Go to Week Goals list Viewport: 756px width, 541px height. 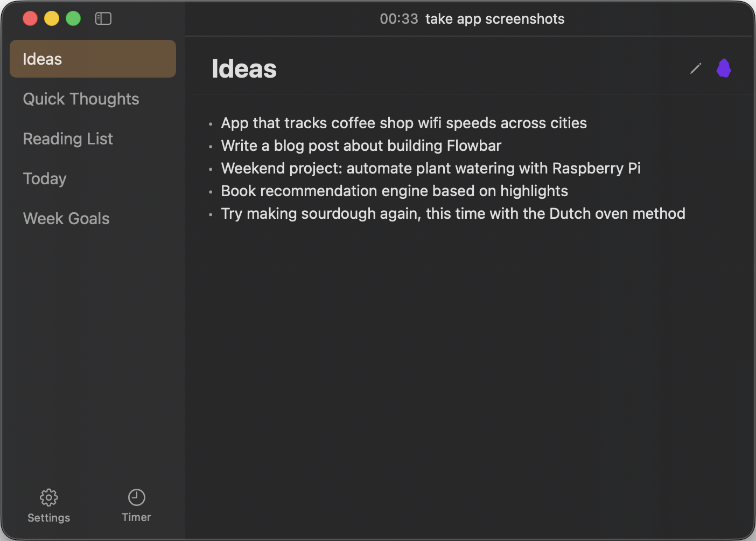66,219
